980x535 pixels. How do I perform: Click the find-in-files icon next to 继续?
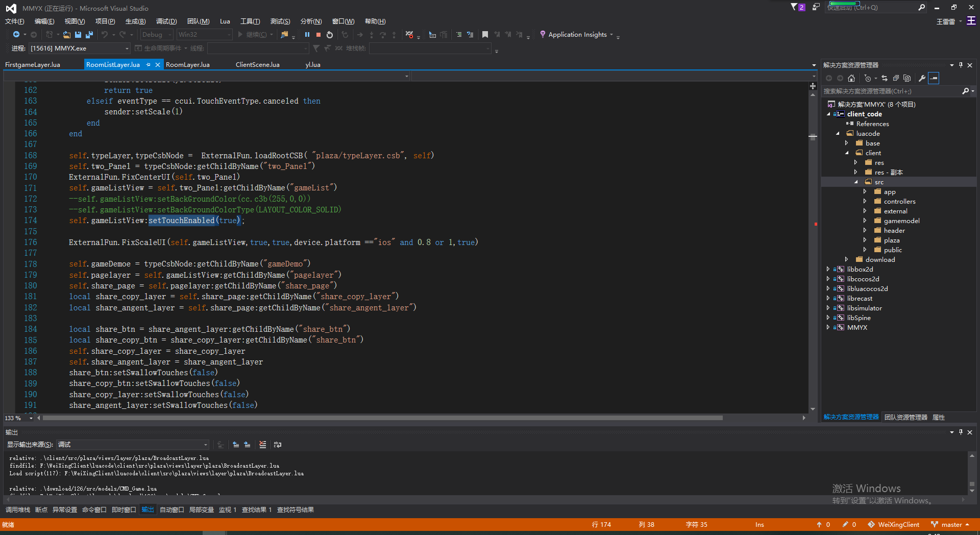[284, 35]
